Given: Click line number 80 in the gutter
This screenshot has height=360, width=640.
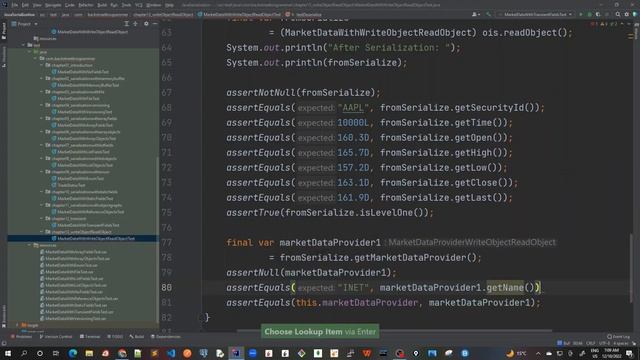Looking at the screenshot, I should tap(167, 288).
